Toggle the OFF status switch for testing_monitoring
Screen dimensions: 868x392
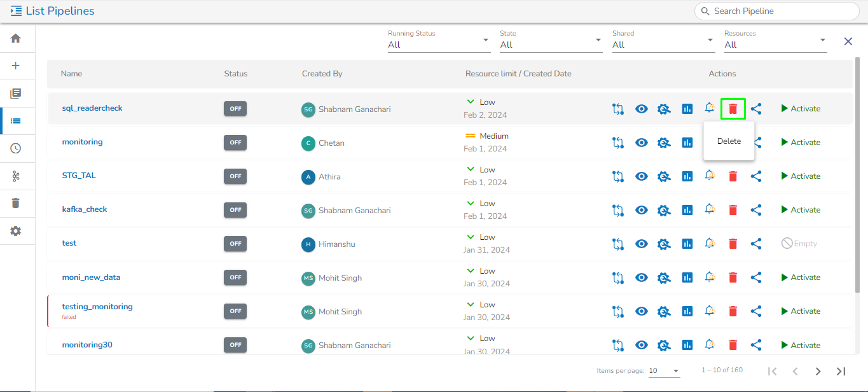pos(235,311)
